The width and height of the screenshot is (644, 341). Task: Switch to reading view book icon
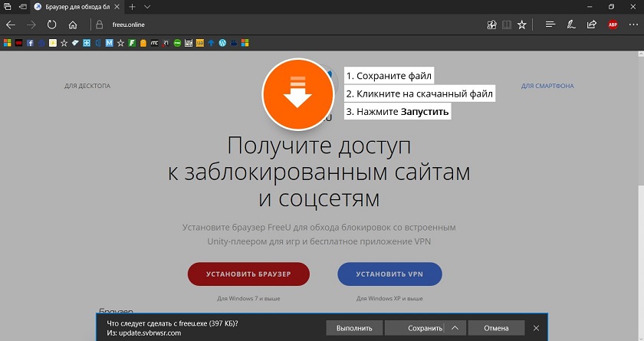click(507, 25)
